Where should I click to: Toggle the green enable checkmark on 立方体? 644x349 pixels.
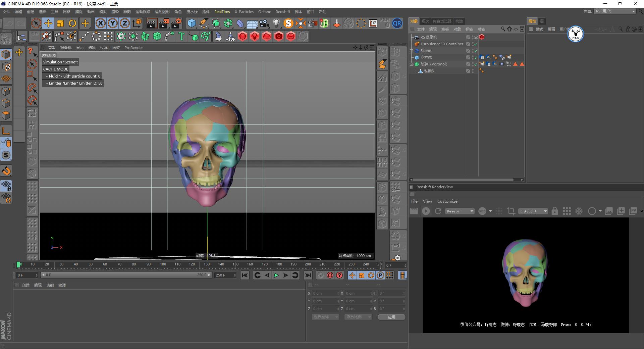475,57
